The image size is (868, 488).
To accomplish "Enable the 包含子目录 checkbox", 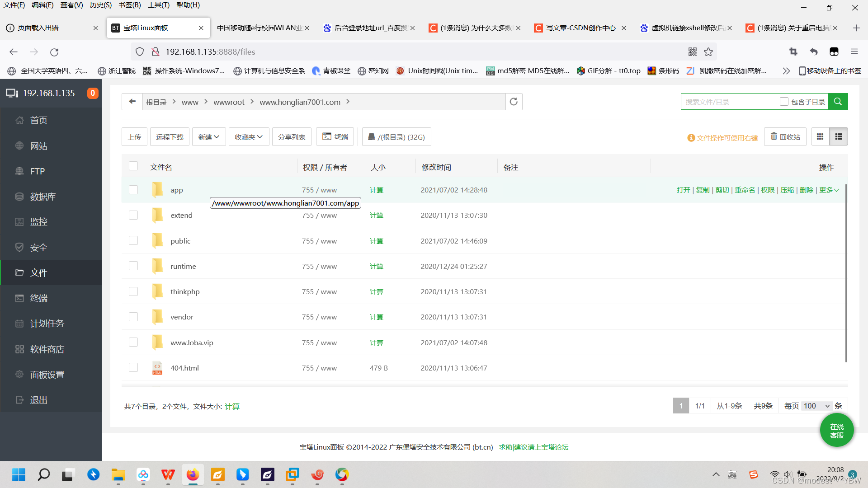I will [x=784, y=102].
